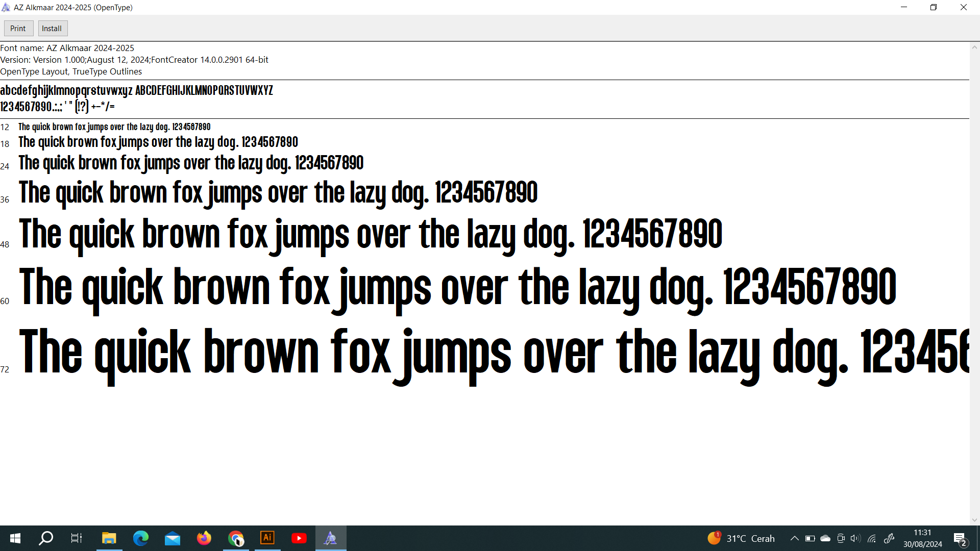This screenshot has width=980, height=551.
Task: Open Adobe Illustrator from the taskbar
Action: 267,538
